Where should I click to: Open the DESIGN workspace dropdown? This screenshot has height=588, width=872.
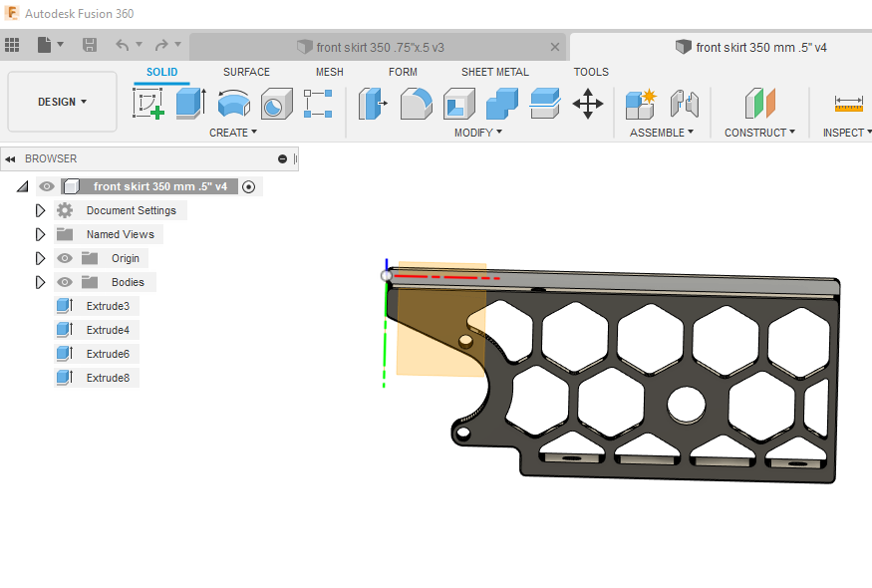[62, 102]
